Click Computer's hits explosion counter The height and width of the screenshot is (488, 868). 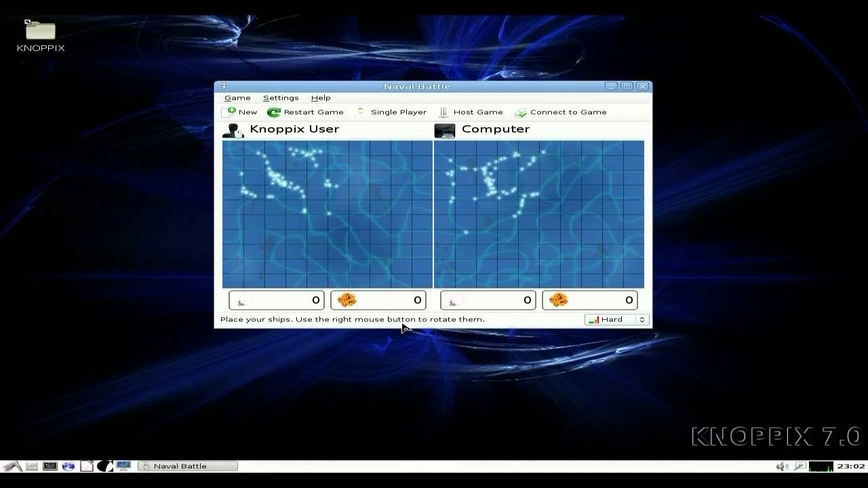coord(590,300)
